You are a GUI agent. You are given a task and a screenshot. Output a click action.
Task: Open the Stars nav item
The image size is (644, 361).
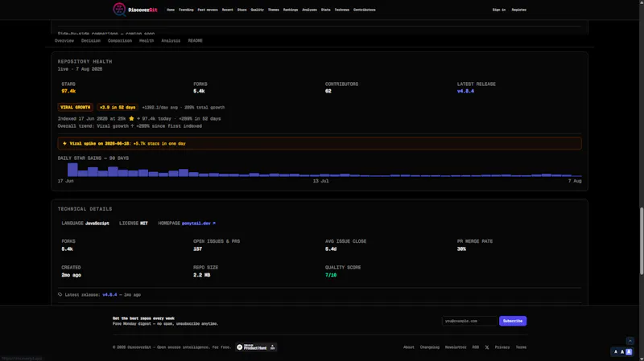[242, 10]
